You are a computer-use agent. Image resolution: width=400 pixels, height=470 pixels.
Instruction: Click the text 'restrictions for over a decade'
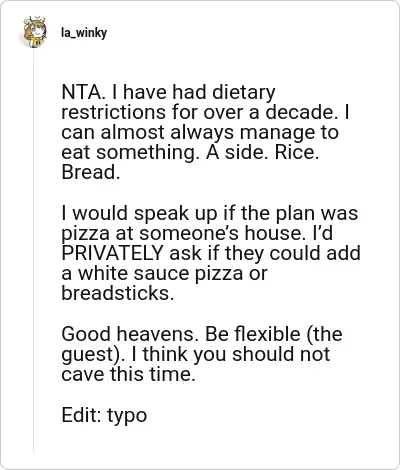click(x=198, y=112)
